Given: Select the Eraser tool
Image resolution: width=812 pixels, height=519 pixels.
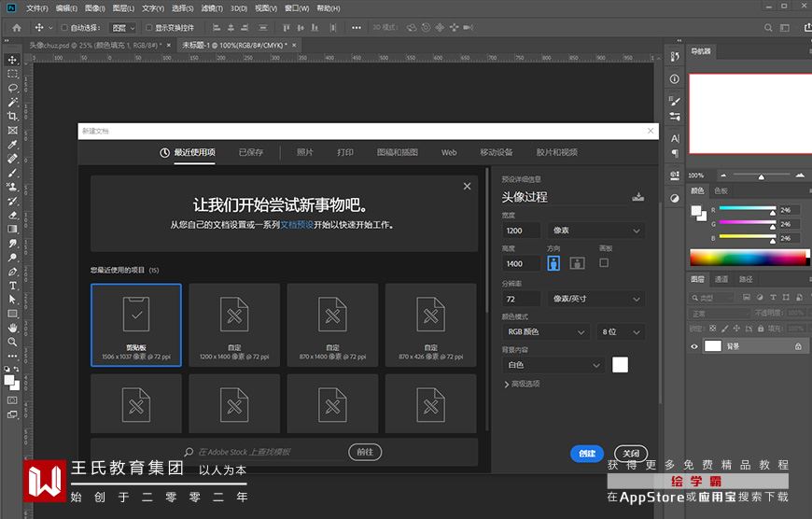Looking at the screenshot, I should (12, 215).
